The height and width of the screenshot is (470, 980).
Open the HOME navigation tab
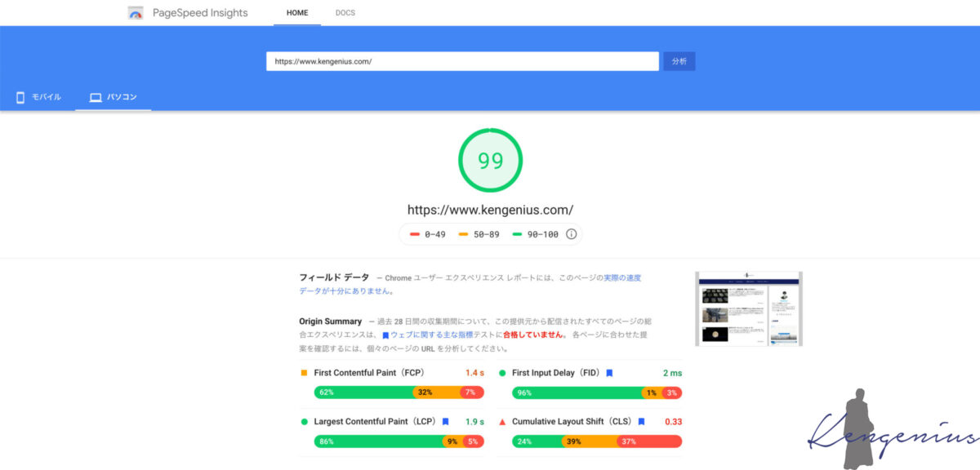pyautogui.click(x=297, y=13)
